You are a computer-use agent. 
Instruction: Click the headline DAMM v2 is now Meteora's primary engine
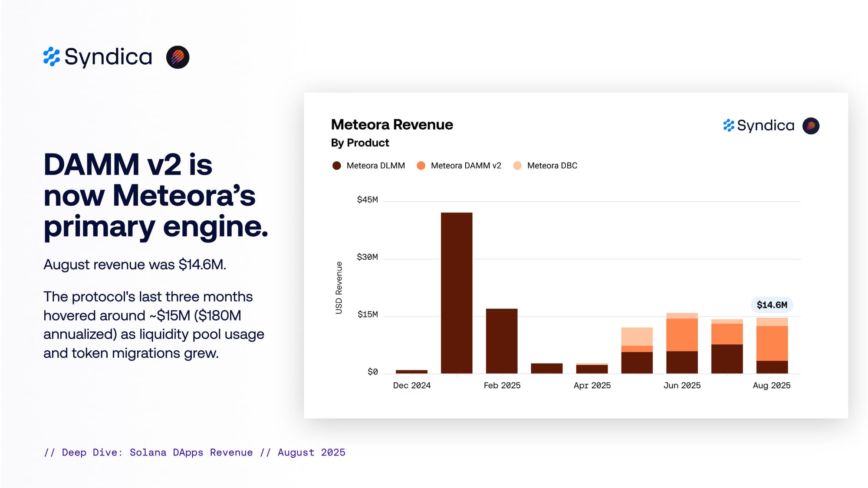[156, 196]
